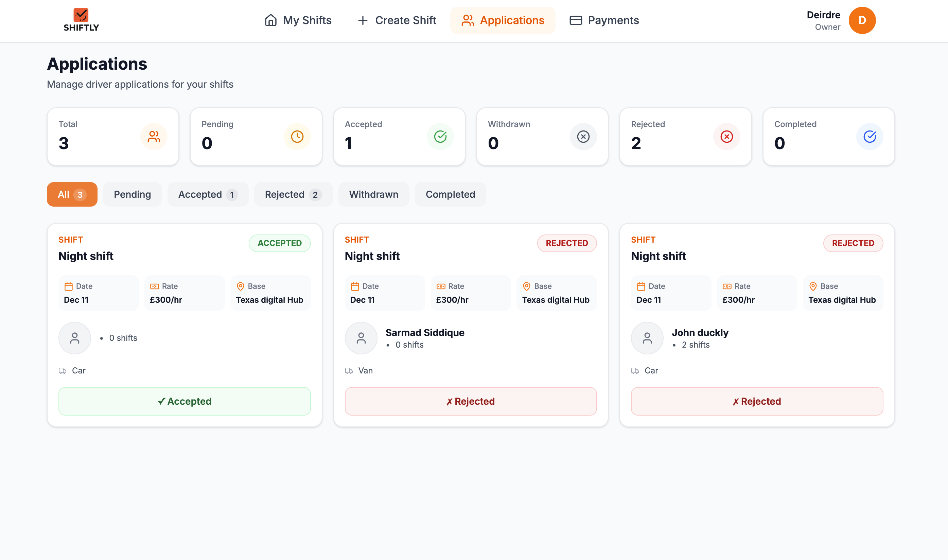The width and height of the screenshot is (948, 560).
Task: Click the '2 shifts' text
Action: 695,345
